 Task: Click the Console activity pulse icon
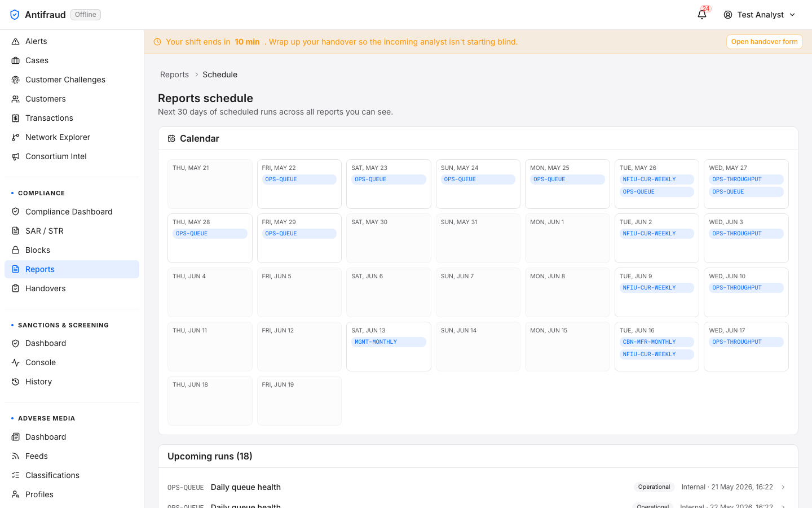(16, 362)
